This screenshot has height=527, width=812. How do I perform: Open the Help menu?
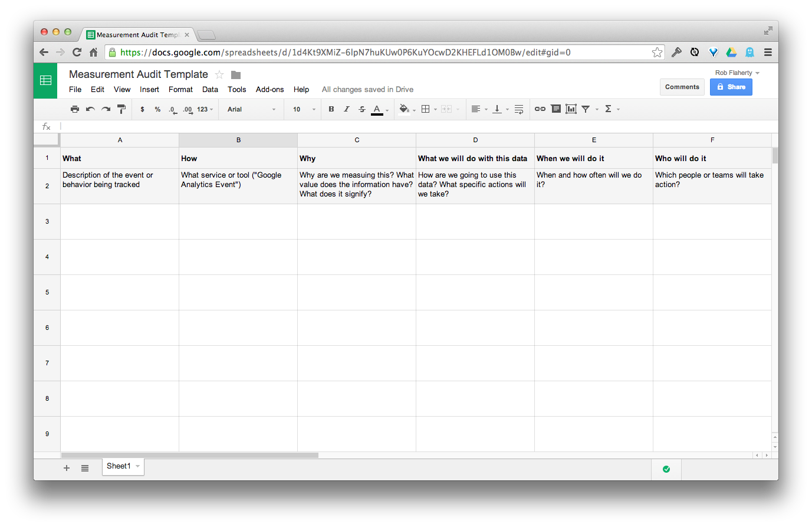(301, 90)
